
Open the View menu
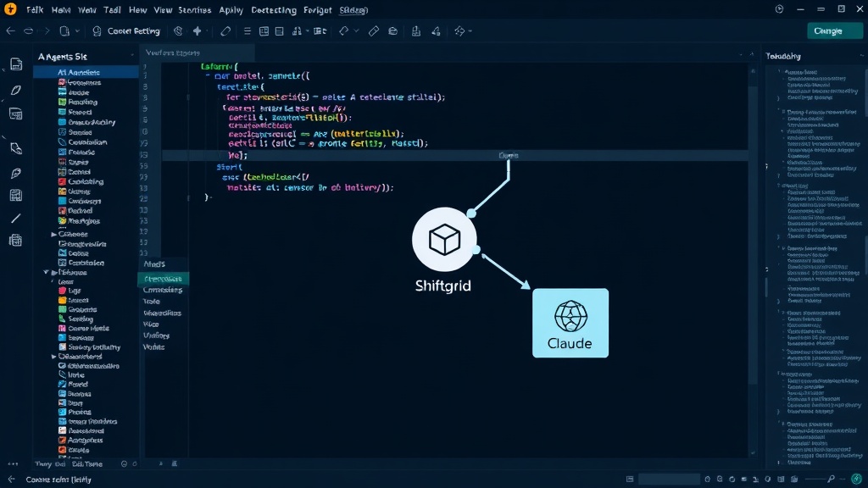(x=163, y=10)
